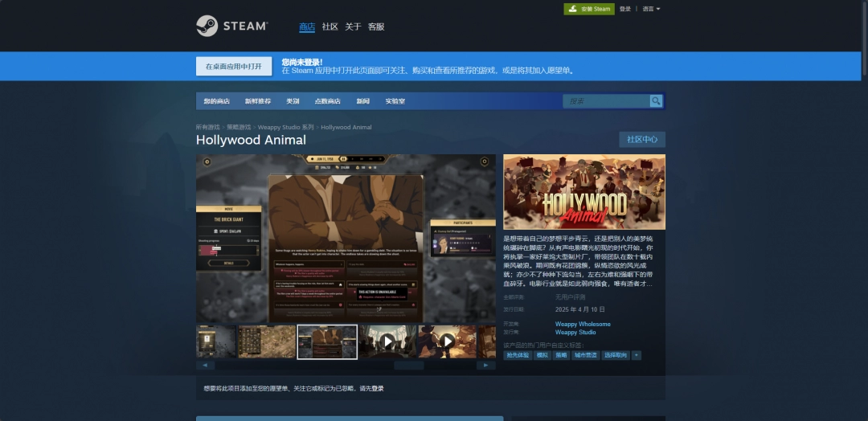Expand the 类别 categories menu

(293, 101)
